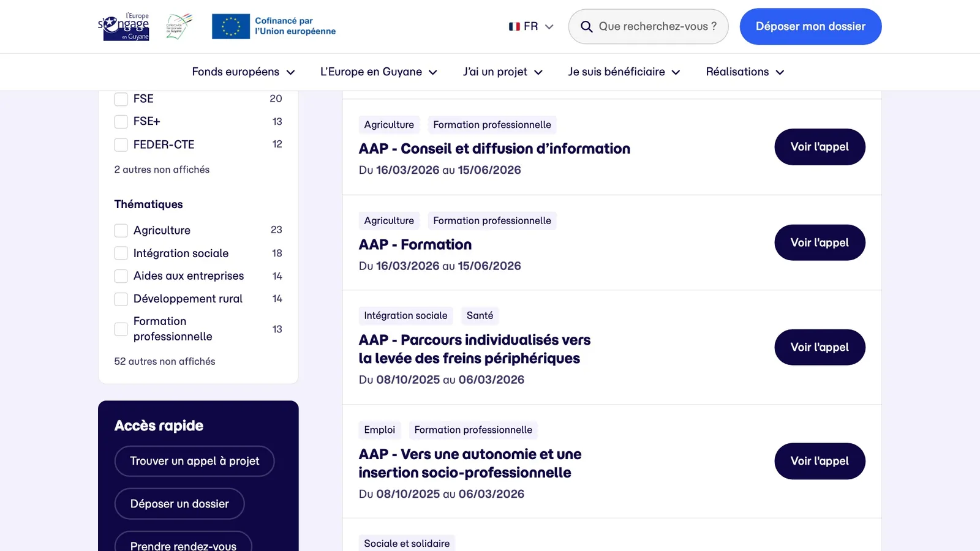Tick the FSE checkbox
The width and height of the screenshot is (980, 551).
coord(121,99)
